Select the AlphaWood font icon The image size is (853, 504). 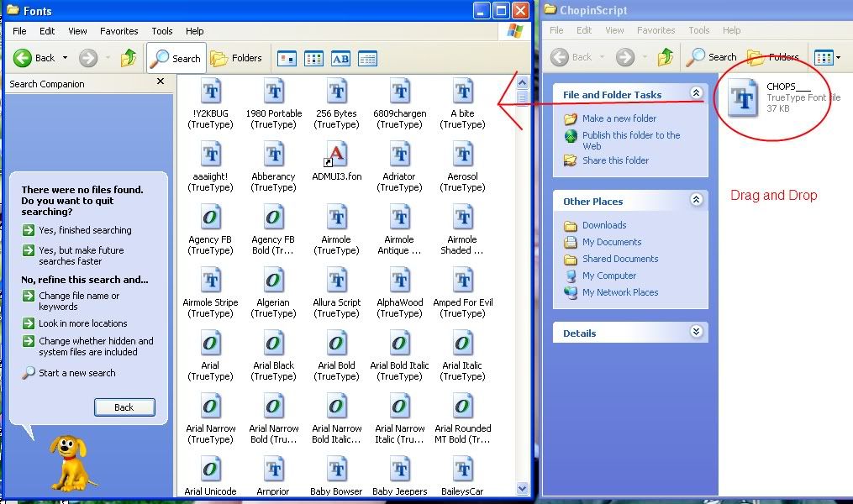pyautogui.click(x=400, y=281)
